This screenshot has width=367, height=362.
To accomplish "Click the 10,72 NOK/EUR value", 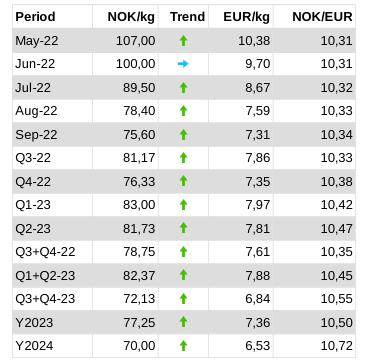I will pyautogui.click(x=337, y=346).
